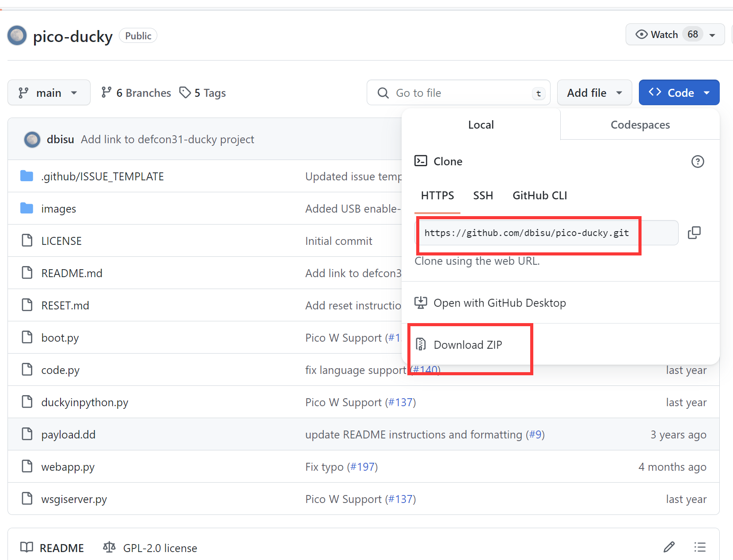Open the code.py file name
This screenshot has width=733, height=560.
coord(61,370)
